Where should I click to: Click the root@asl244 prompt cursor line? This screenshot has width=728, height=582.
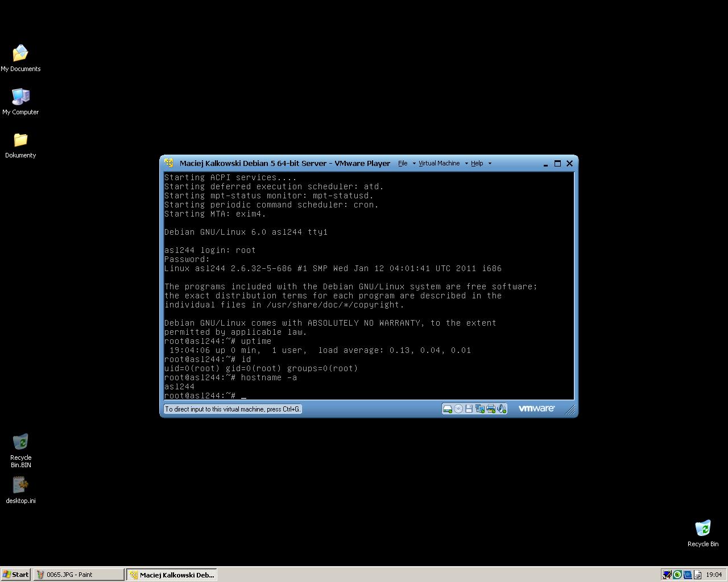click(205, 396)
